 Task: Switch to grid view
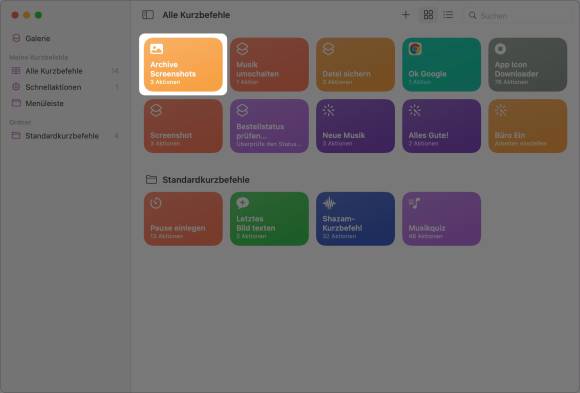click(x=428, y=15)
